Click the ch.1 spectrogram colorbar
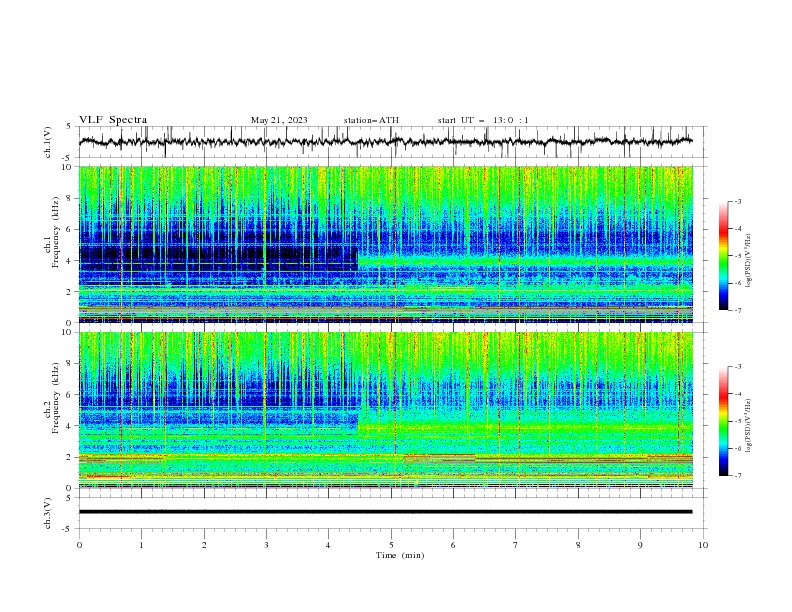792x612 pixels. pos(723,256)
